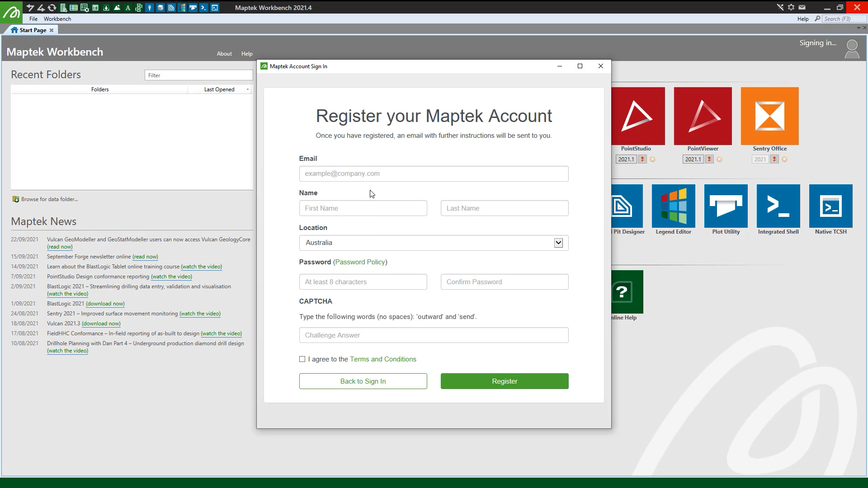The image size is (868, 488).
Task: Click the Last Opened column sort arrow
Action: pyautogui.click(x=247, y=89)
